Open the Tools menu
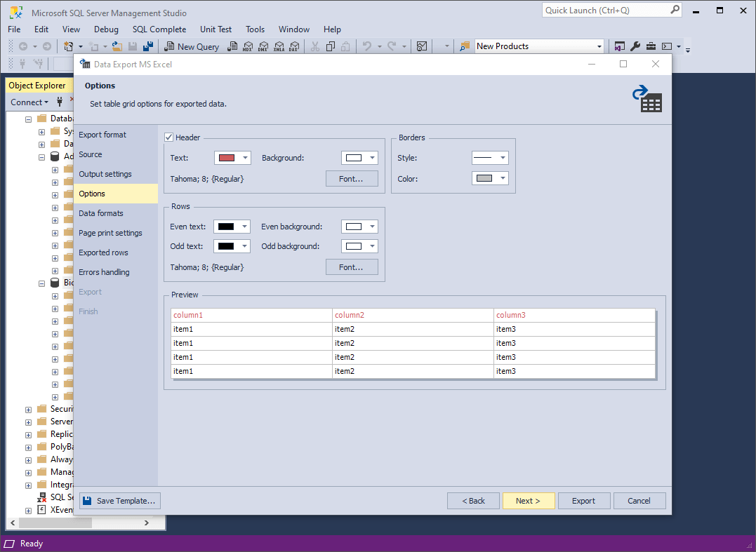This screenshot has height=552, width=756. click(255, 29)
